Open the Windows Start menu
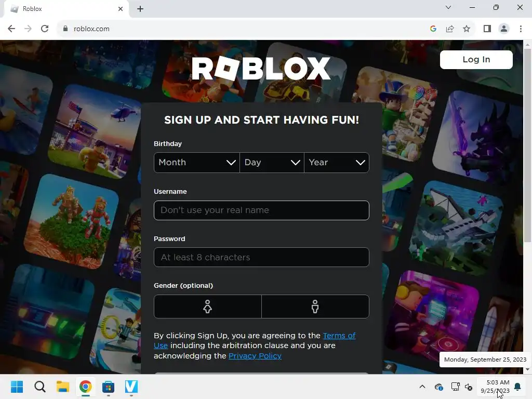 click(17, 387)
